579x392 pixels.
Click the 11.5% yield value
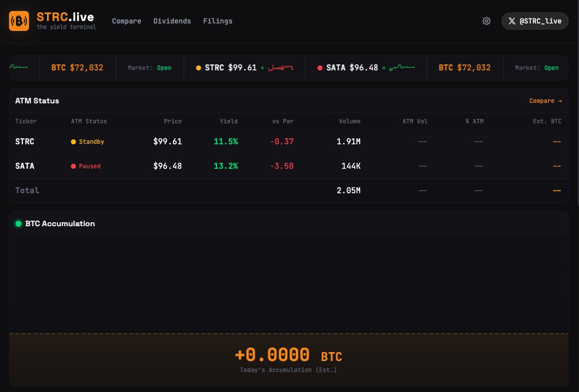point(226,141)
